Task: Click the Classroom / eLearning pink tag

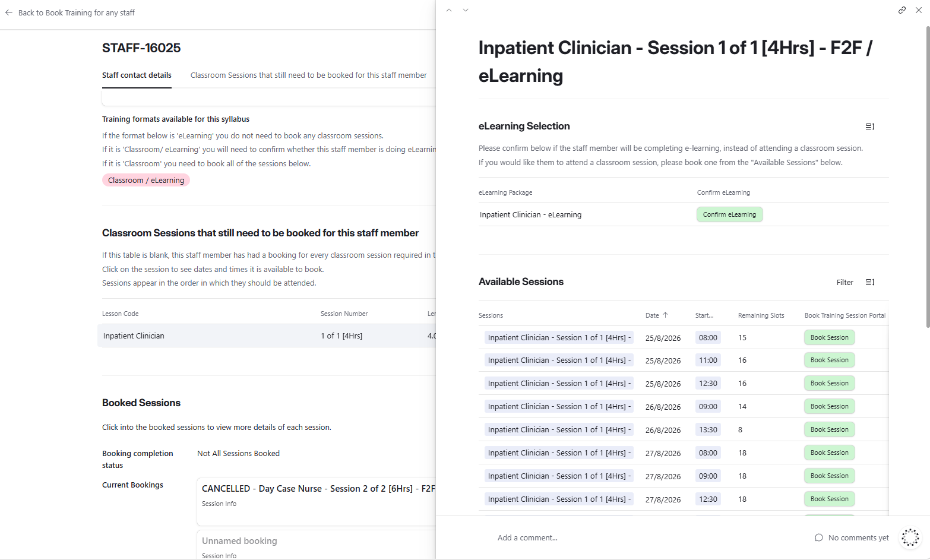Action: click(146, 180)
